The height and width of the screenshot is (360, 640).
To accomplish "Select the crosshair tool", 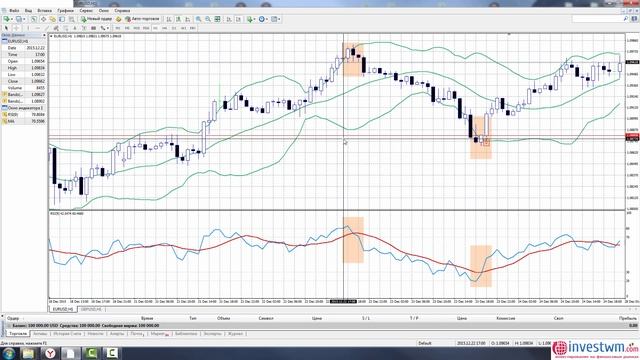I will pos(16,28).
